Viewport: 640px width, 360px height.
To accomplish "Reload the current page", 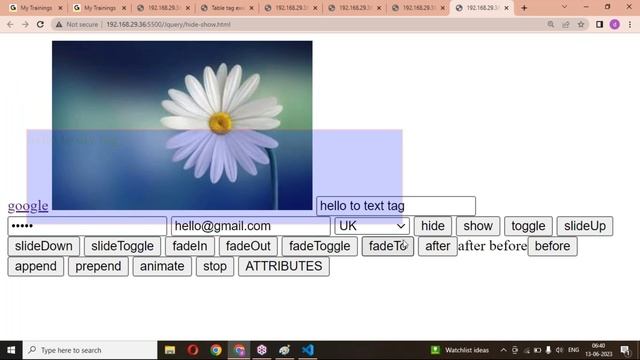I will tap(40, 24).
